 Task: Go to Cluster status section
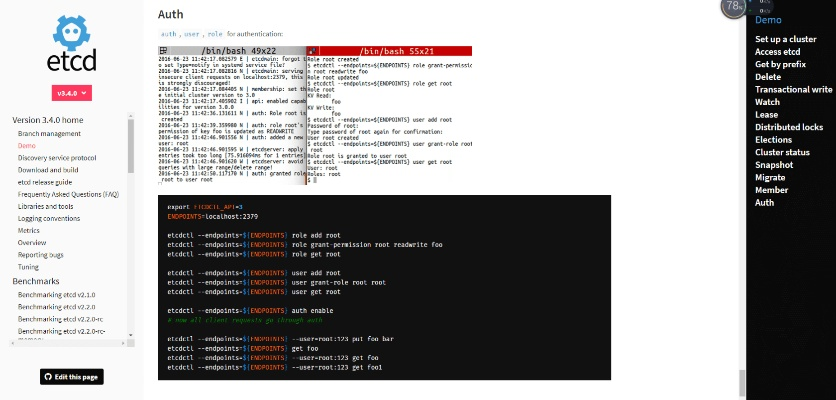783,152
